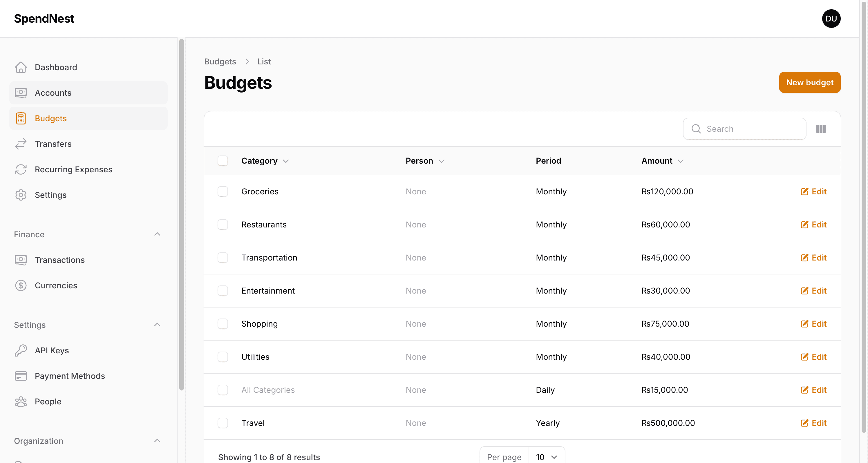Open Currencies under Finance
Screen dimensions: 868x463
click(88, 286)
